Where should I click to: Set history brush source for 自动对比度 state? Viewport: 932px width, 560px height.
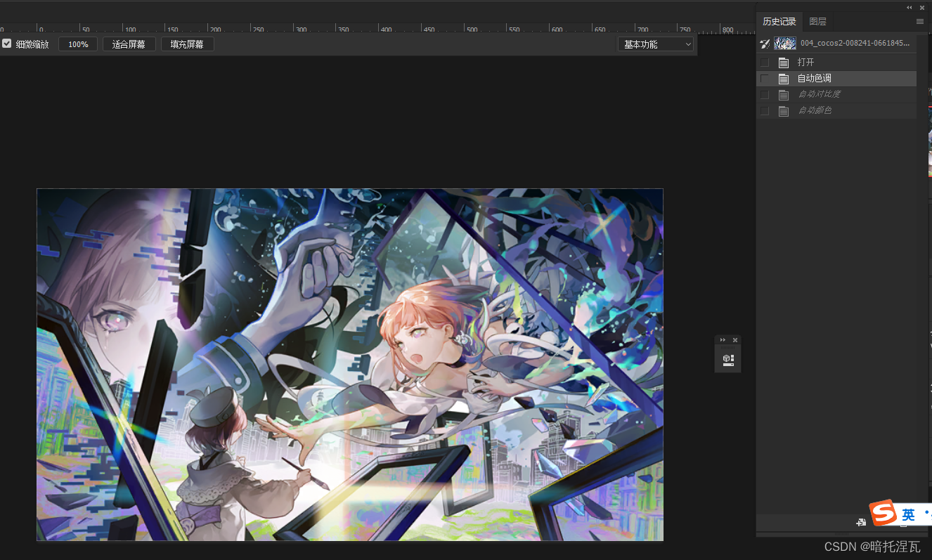(765, 95)
